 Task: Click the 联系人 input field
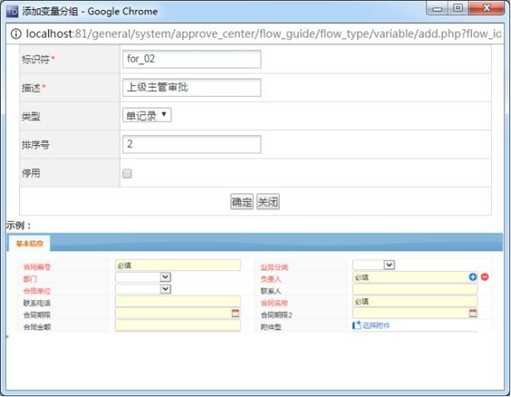415,289
